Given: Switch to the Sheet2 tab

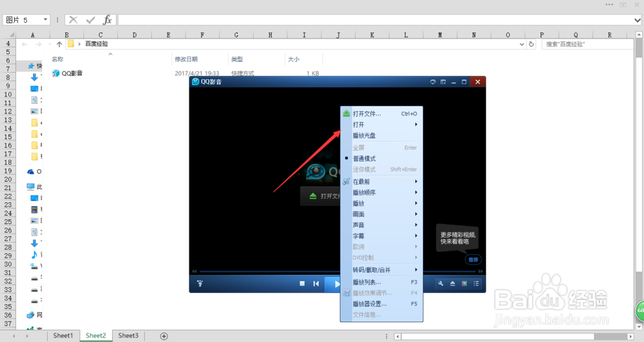Looking at the screenshot, I should 96,336.
